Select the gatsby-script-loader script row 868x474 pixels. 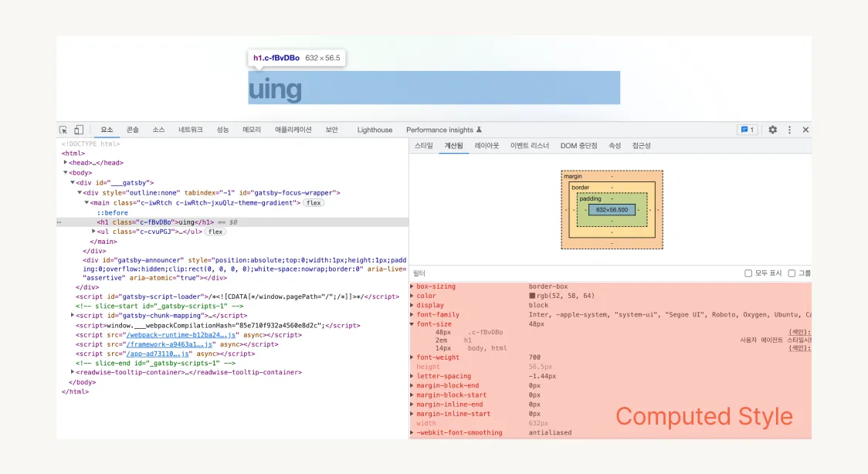click(238, 296)
